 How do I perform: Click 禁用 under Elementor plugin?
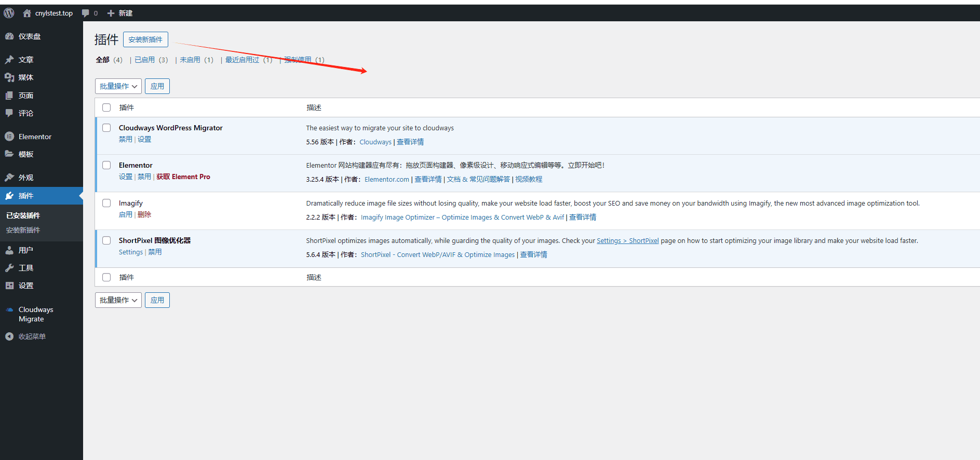coord(144,177)
